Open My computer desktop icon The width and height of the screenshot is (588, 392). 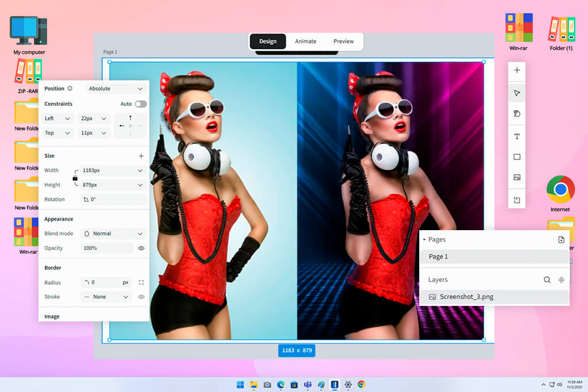coord(29,35)
